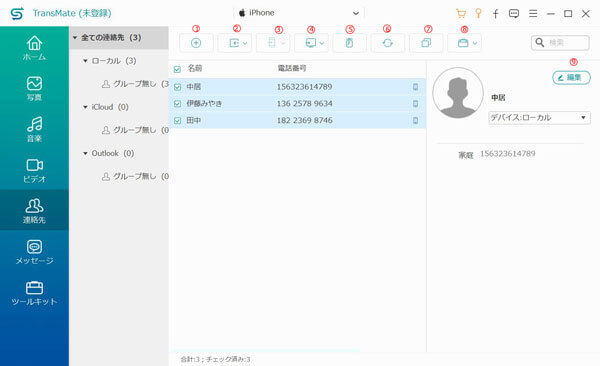This screenshot has height=366, width=600.
Task: Open the Facebook icon in title bar
Action: click(496, 14)
